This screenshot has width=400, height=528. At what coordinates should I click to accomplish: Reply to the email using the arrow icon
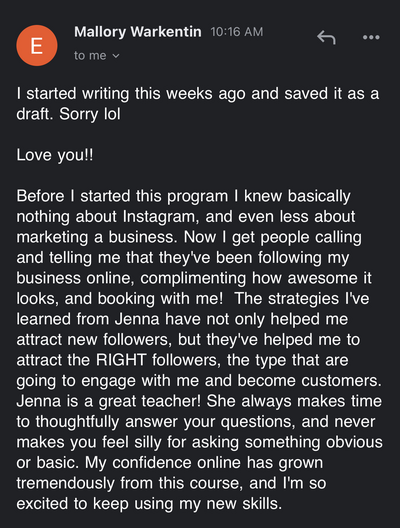pyautogui.click(x=326, y=37)
